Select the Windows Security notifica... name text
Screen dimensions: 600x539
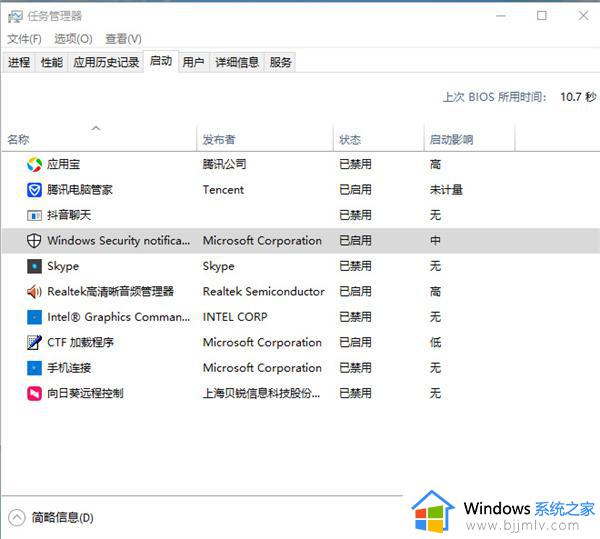119,241
